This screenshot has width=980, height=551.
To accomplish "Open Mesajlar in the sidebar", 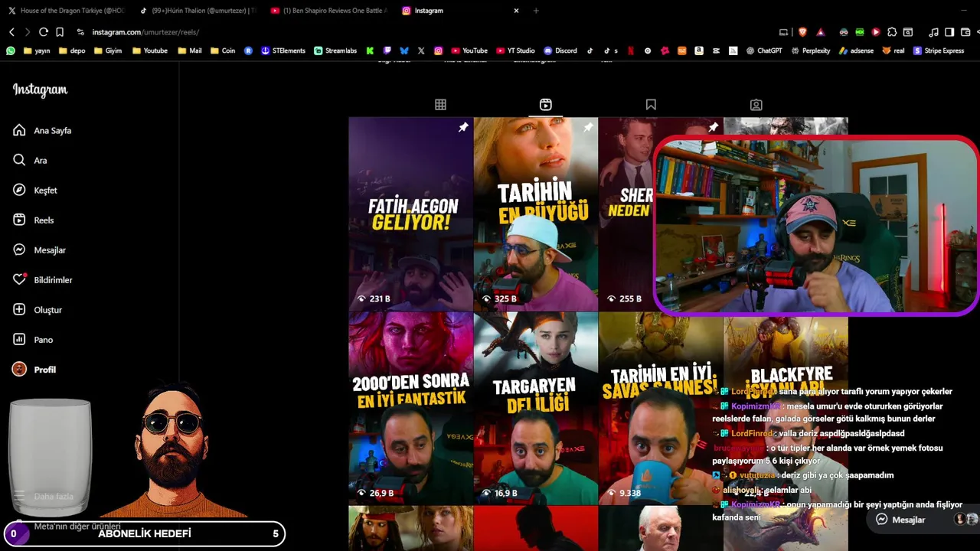I will tap(39, 250).
